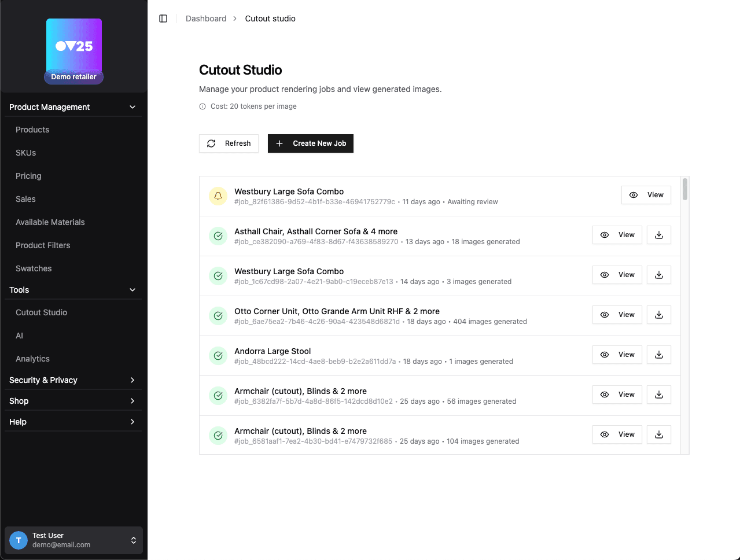The image size is (740, 560).
Task: Open the Swatches page in the sidebar
Action: (34, 268)
